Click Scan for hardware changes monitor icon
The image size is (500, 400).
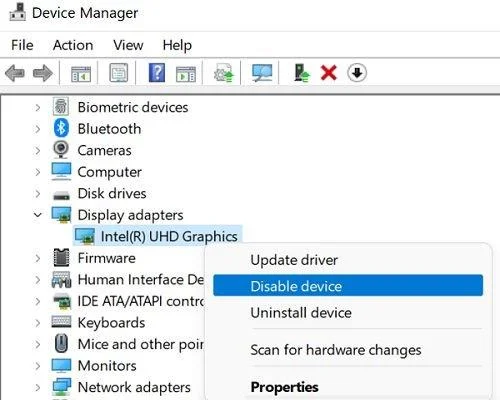click(262, 73)
